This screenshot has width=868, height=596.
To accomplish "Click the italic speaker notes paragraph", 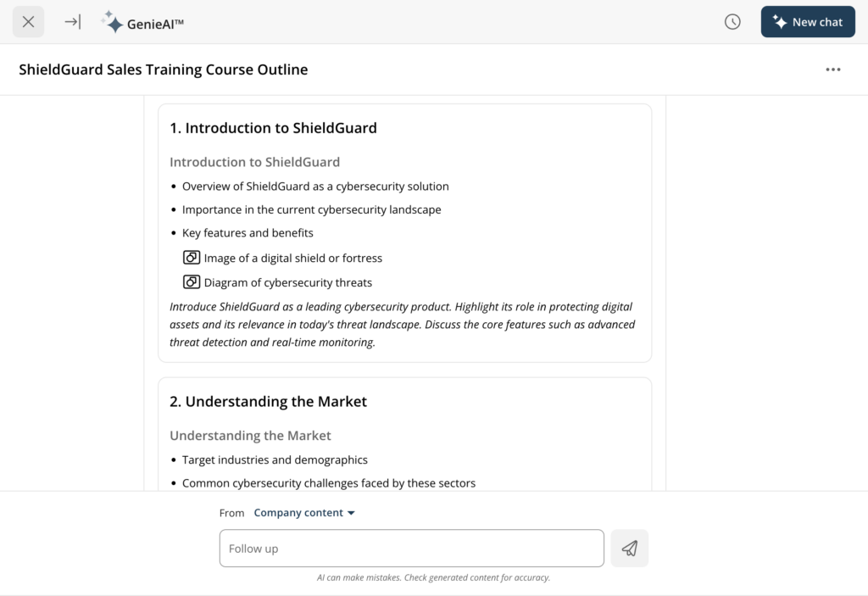I will 403,325.
